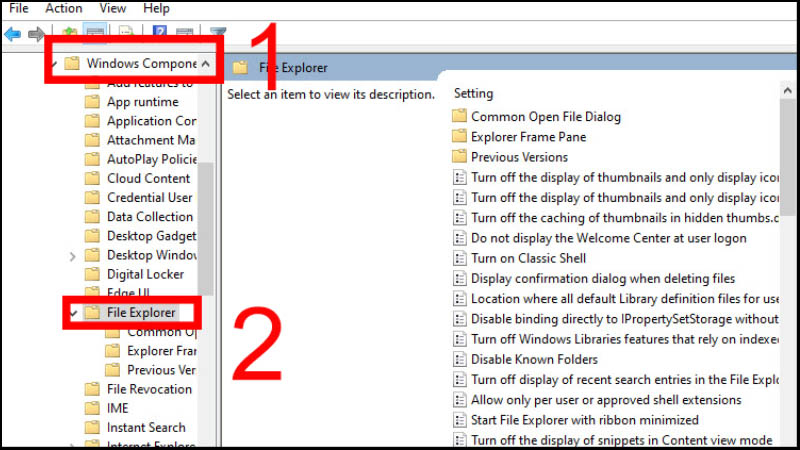
Task: Click folder icon of Previous Versions in Setting list
Action: pyautogui.click(x=459, y=156)
